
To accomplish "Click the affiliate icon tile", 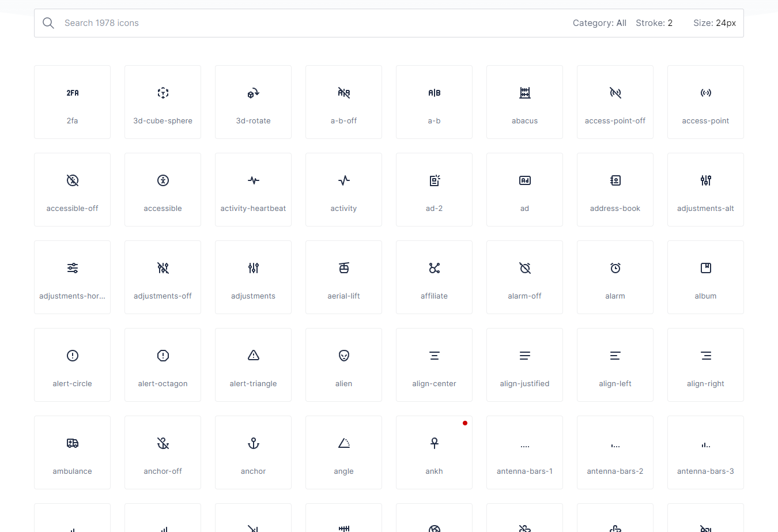I will pyautogui.click(x=434, y=277).
